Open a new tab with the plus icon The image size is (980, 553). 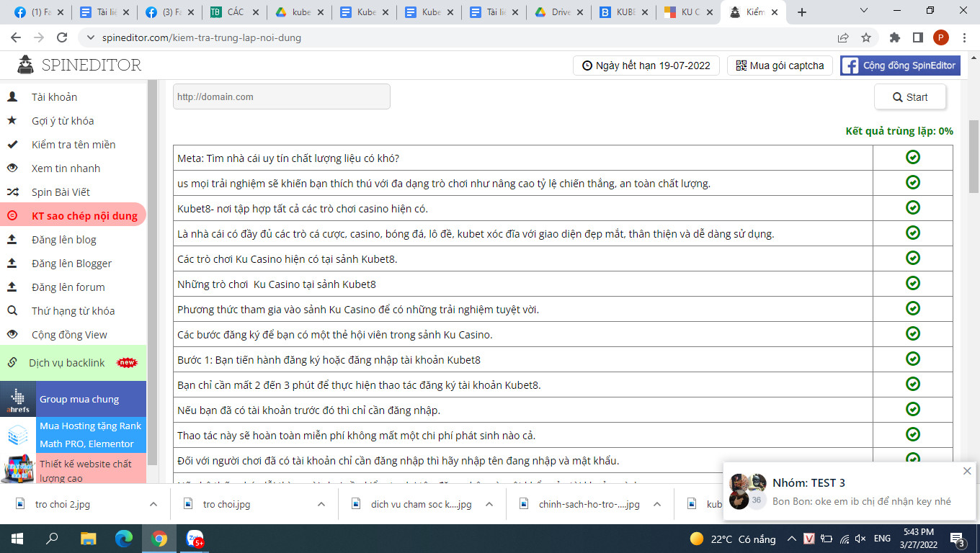tap(802, 12)
